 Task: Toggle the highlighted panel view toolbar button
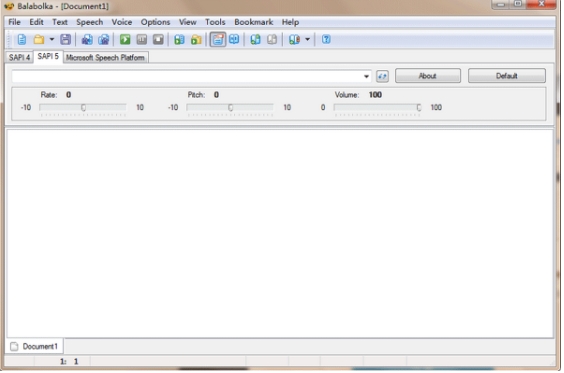(x=218, y=40)
